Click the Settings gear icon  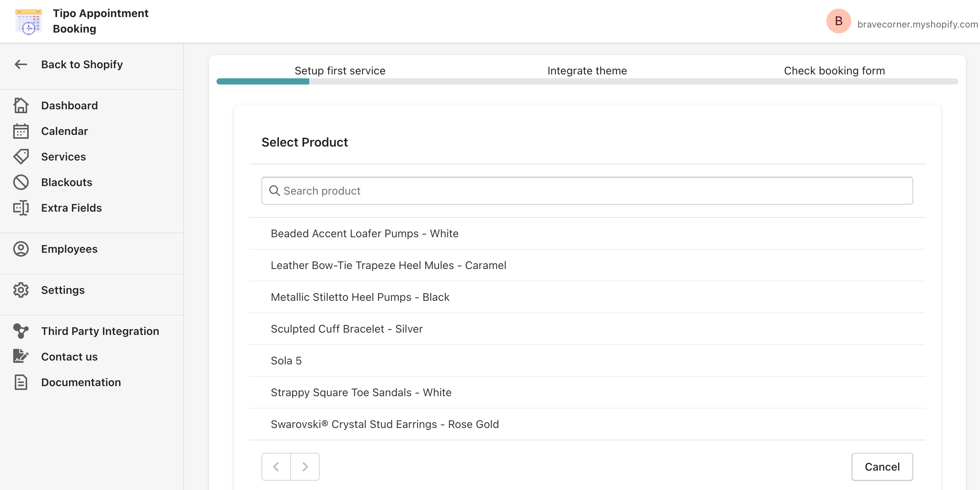click(x=21, y=290)
